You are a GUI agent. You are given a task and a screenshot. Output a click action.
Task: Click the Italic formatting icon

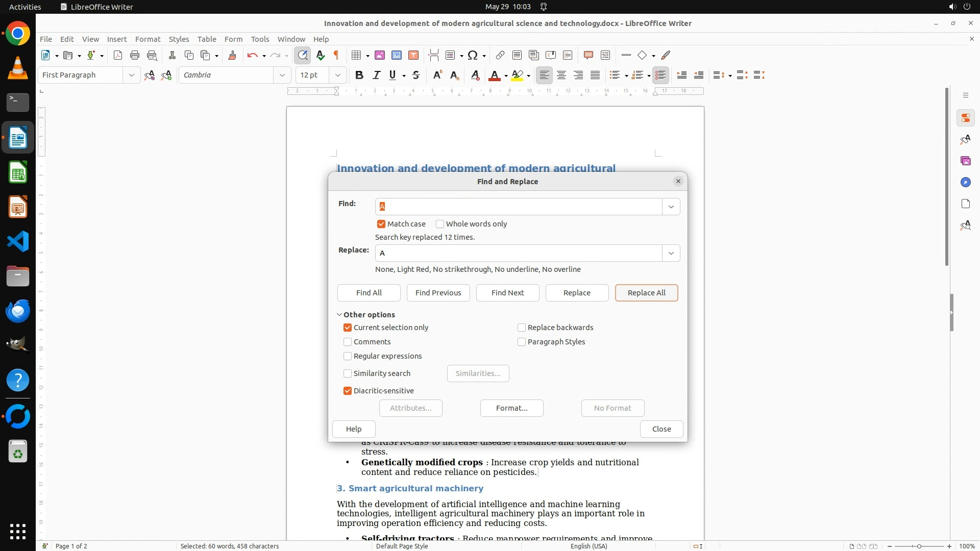tap(376, 75)
